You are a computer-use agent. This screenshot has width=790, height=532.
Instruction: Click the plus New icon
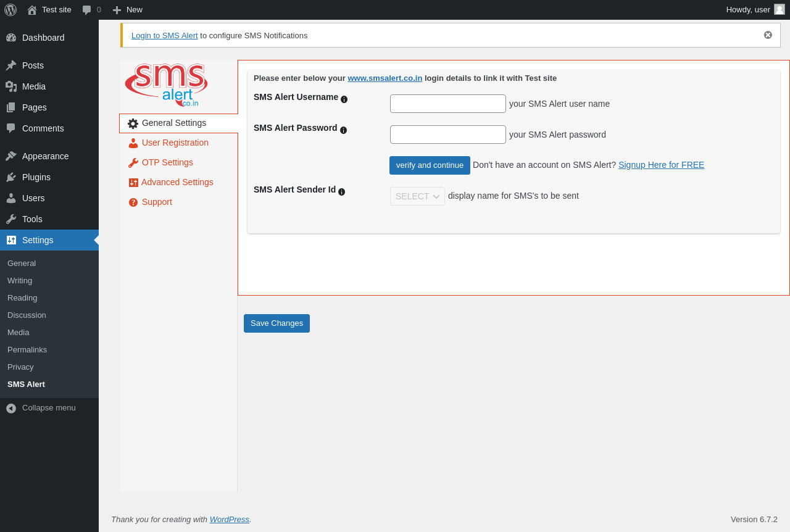117,10
